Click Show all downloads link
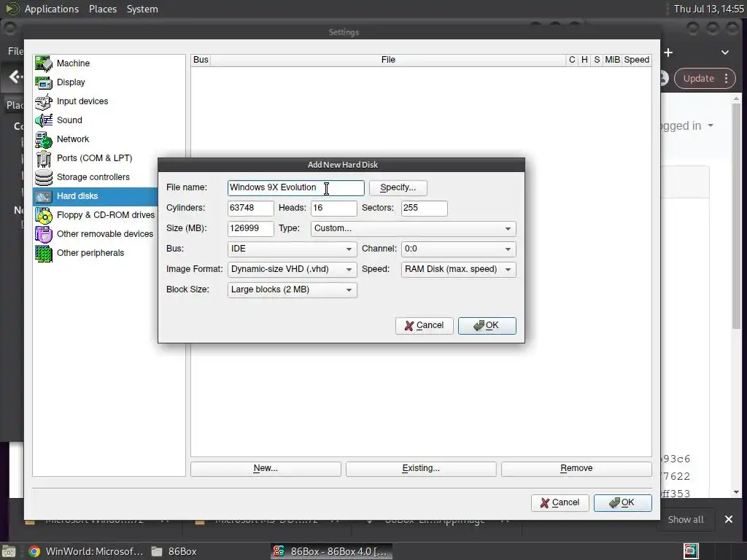The height and width of the screenshot is (560, 747). 686,519
